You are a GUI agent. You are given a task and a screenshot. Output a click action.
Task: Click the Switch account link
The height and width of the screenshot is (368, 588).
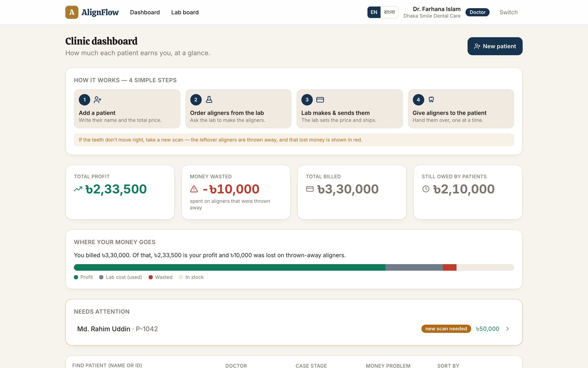point(509,12)
